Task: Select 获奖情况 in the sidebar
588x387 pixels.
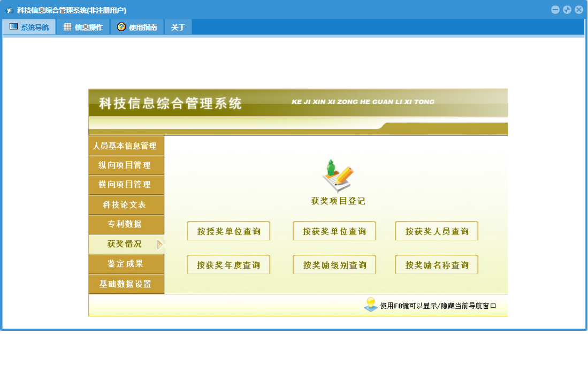Action: (126, 244)
